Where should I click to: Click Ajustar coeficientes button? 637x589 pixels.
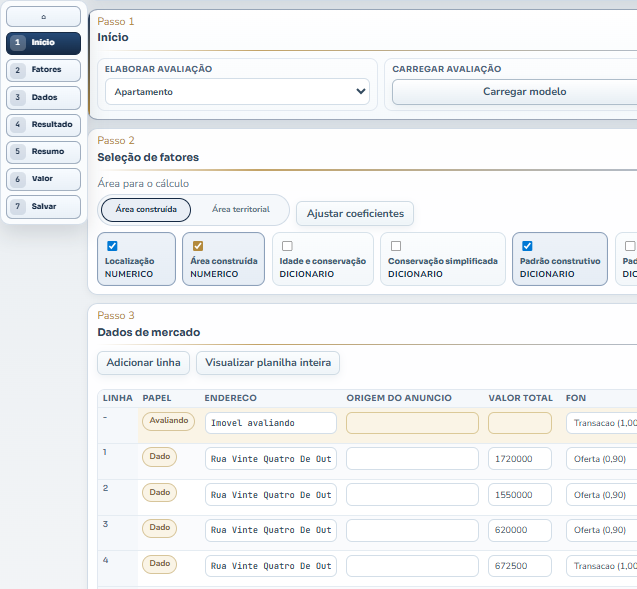point(355,214)
